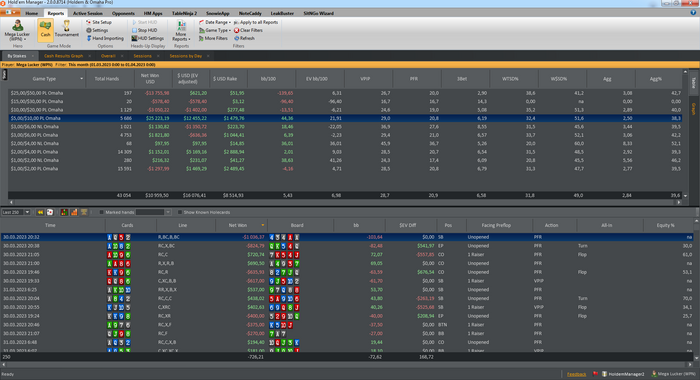Switch to Cash Results Graph report tab
The image size is (700, 380).
(63, 56)
